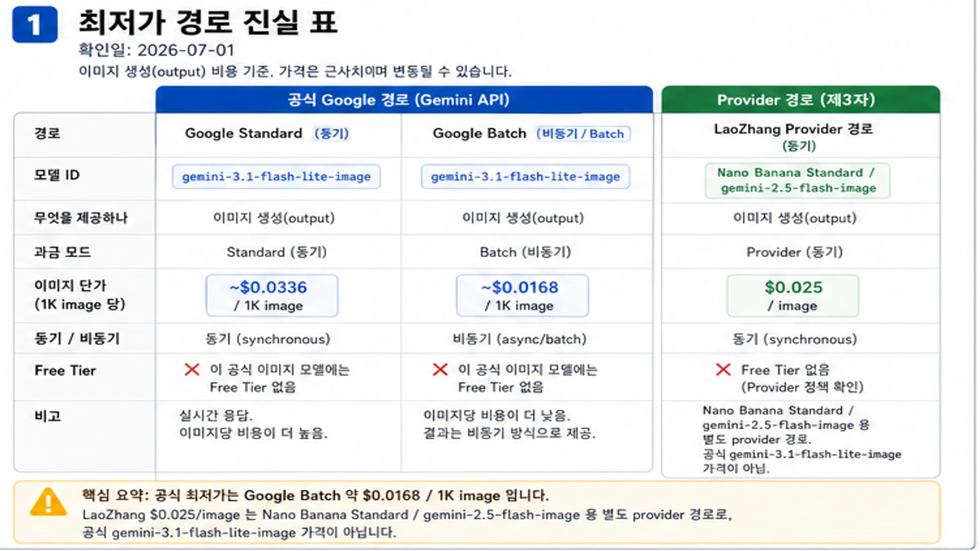980x551 pixels.
Task: Click the ~$0.0168 / 1K image price box
Action: pos(522,295)
